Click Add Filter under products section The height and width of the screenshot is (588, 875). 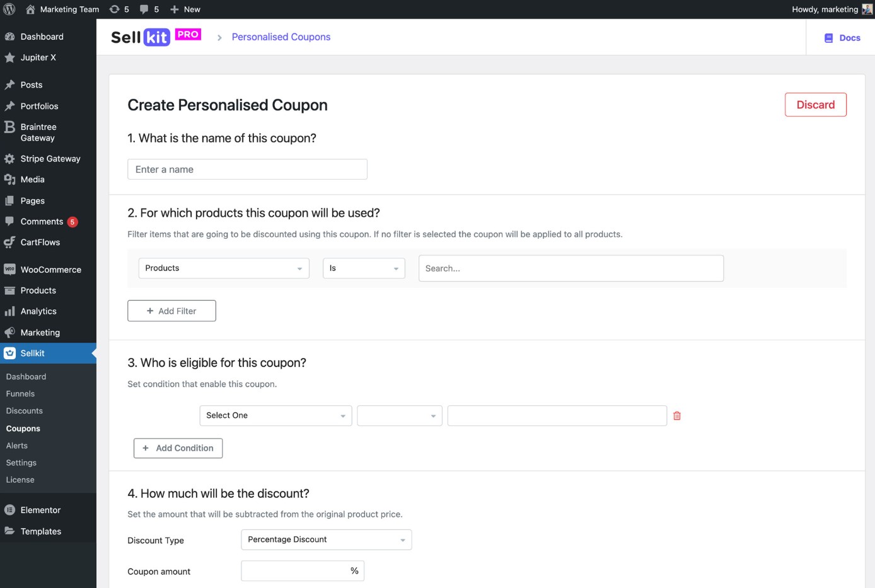(x=171, y=311)
